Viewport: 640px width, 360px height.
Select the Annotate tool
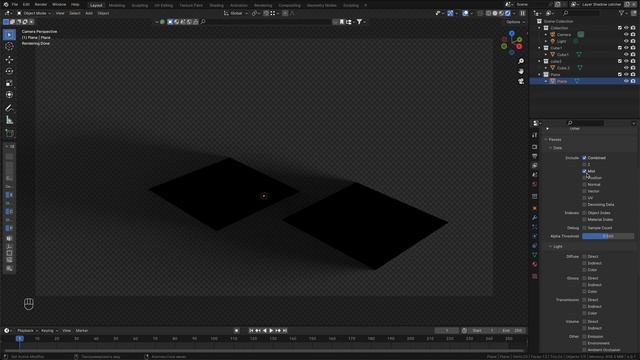[x=9, y=108]
